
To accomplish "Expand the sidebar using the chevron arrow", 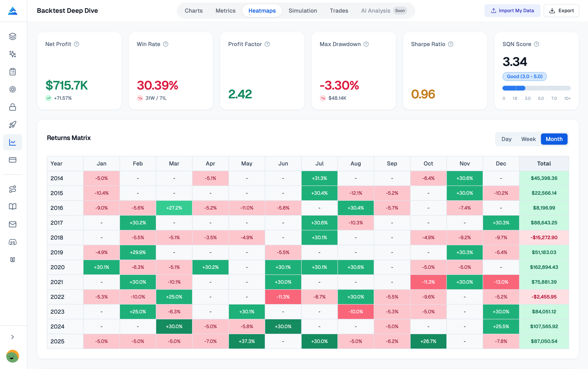I will click(12, 337).
